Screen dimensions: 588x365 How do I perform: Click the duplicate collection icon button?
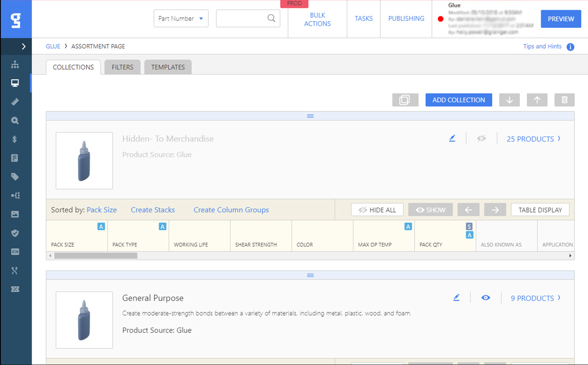coord(405,100)
